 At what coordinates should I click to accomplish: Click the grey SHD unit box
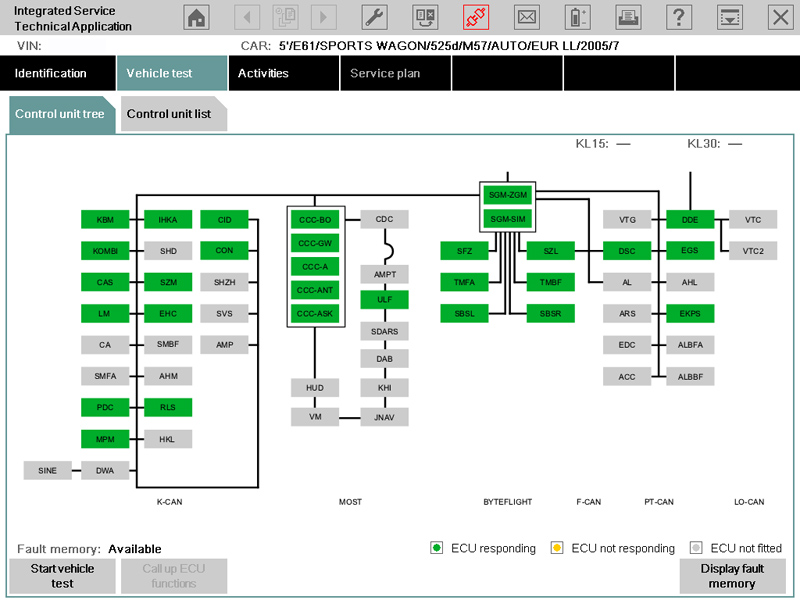click(x=168, y=251)
